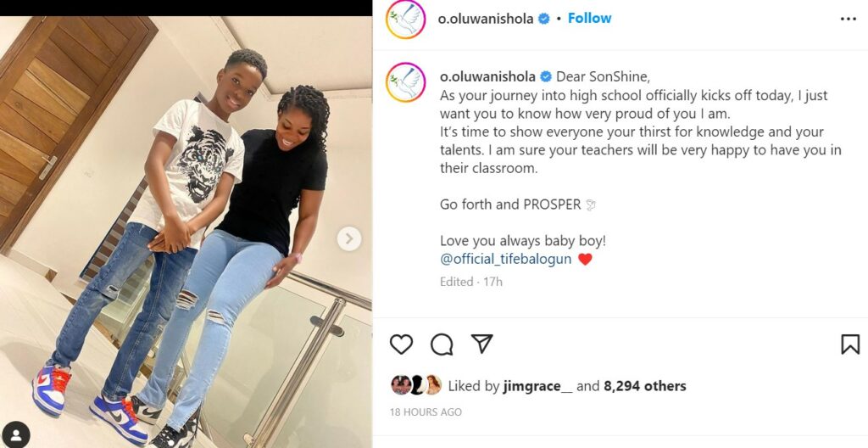Open @official_tifebalogun mention link

(505, 259)
